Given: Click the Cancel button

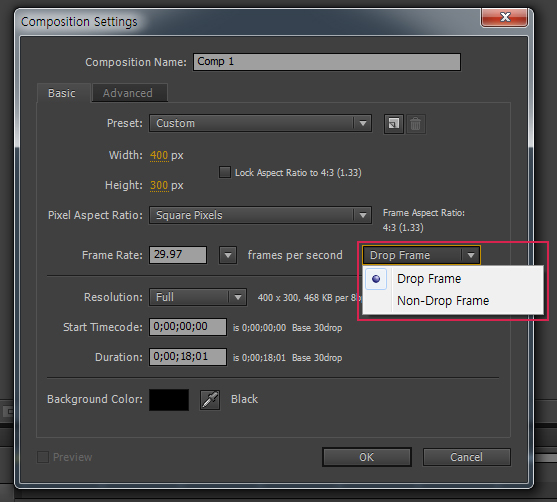Looking at the screenshot, I should tap(467, 457).
